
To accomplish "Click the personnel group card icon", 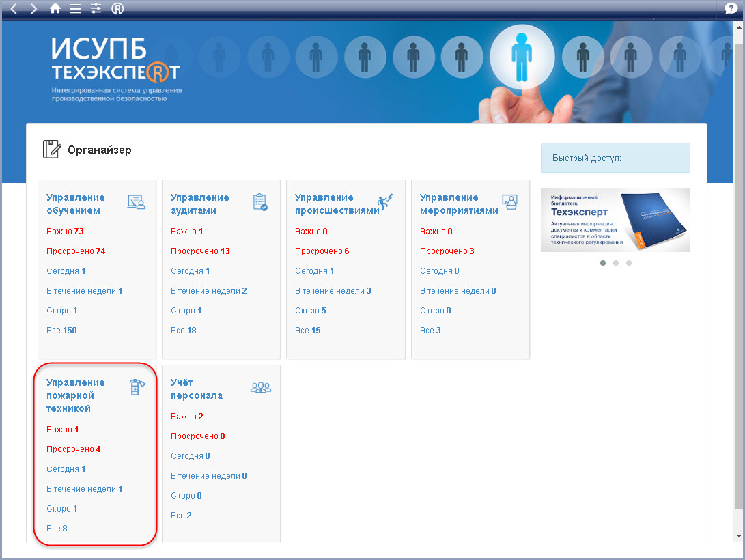I will 261,388.
